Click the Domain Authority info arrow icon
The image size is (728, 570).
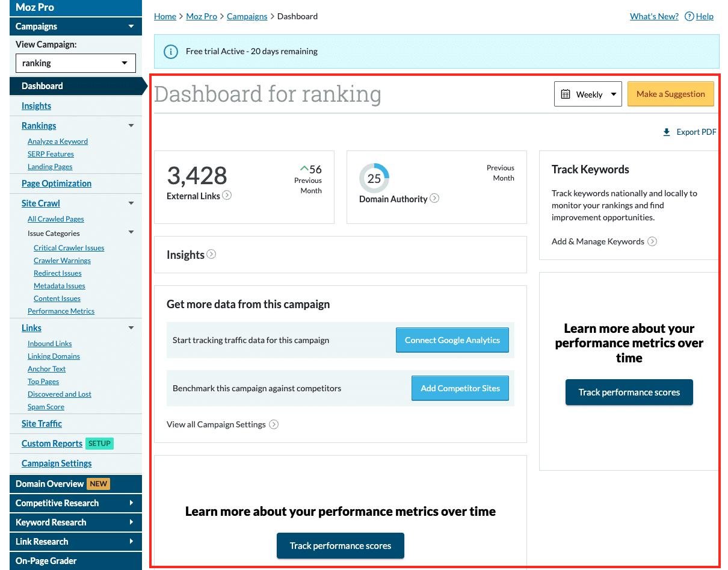(434, 198)
